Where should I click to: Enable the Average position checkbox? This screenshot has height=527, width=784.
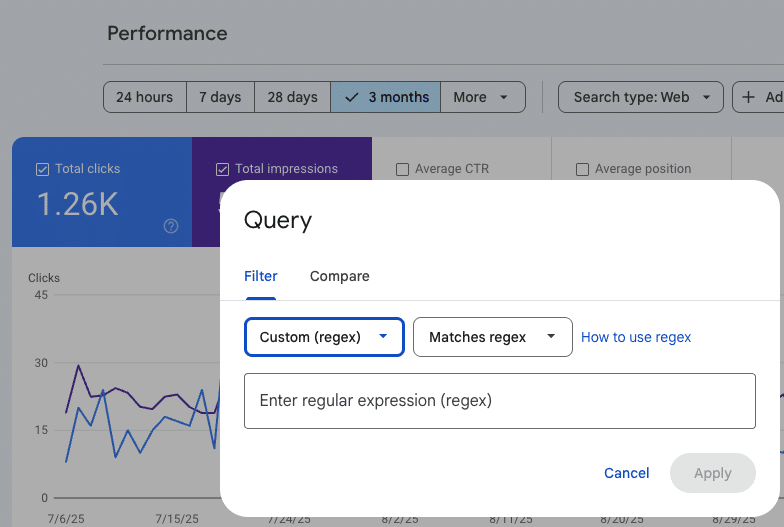pos(582,169)
